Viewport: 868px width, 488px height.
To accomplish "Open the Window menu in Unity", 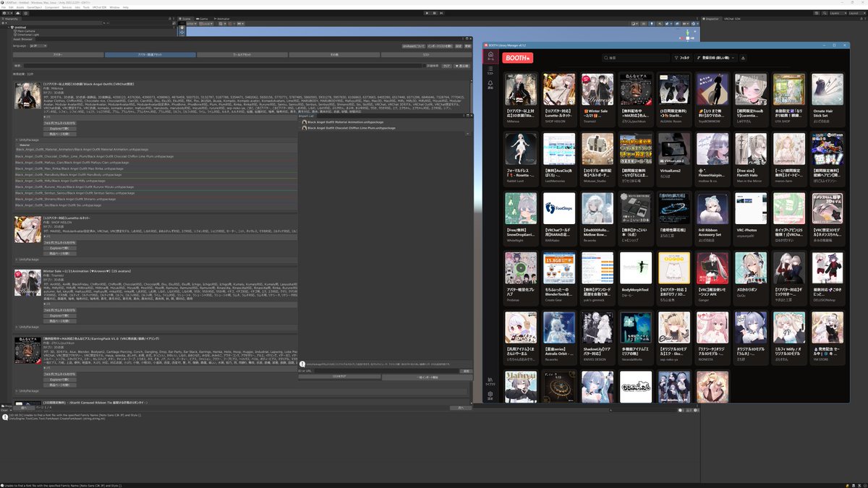I will pyautogui.click(x=114, y=7).
